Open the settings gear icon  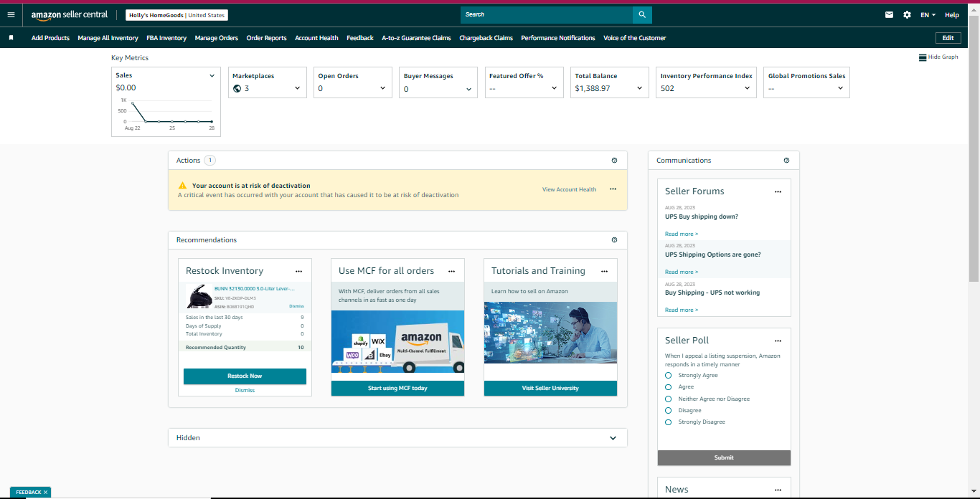(907, 14)
